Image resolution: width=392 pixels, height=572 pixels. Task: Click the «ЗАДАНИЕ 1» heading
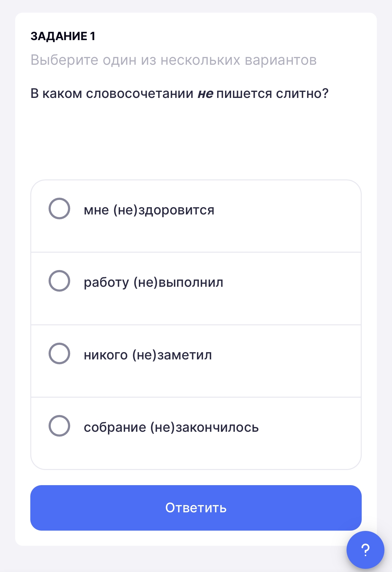pyautogui.click(x=63, y=36)
